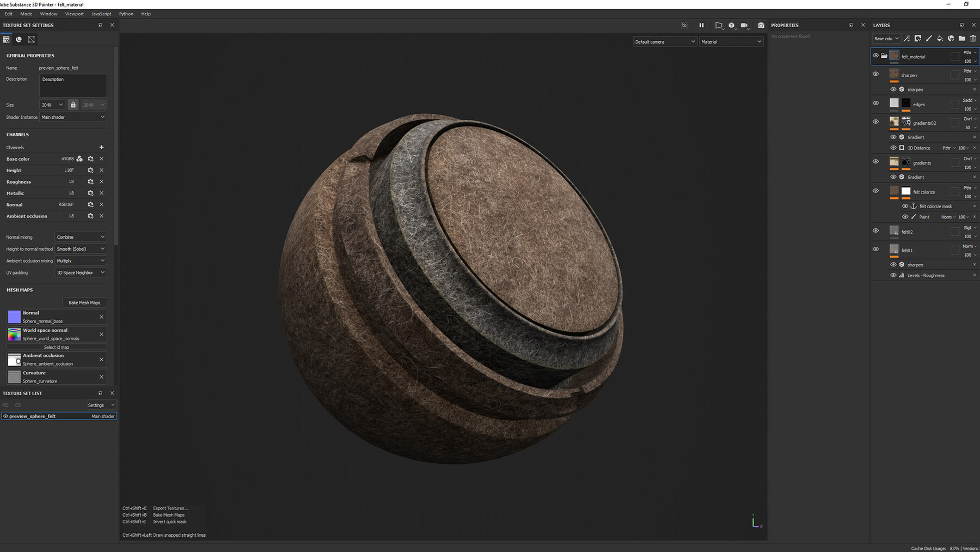Open the Viewport menu
This screenshot has height=552, width=980.
pyautogui.click(x=75, y=14)
